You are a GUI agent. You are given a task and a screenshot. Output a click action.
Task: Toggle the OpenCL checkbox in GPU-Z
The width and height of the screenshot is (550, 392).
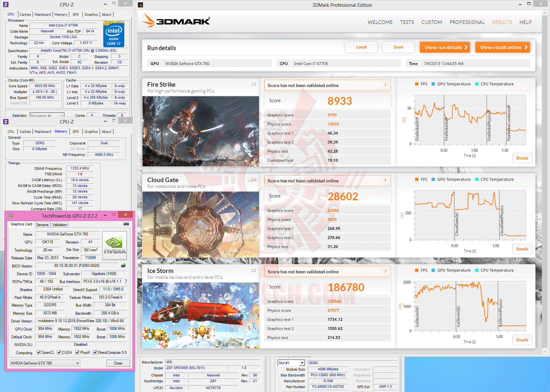coord(39,353)
